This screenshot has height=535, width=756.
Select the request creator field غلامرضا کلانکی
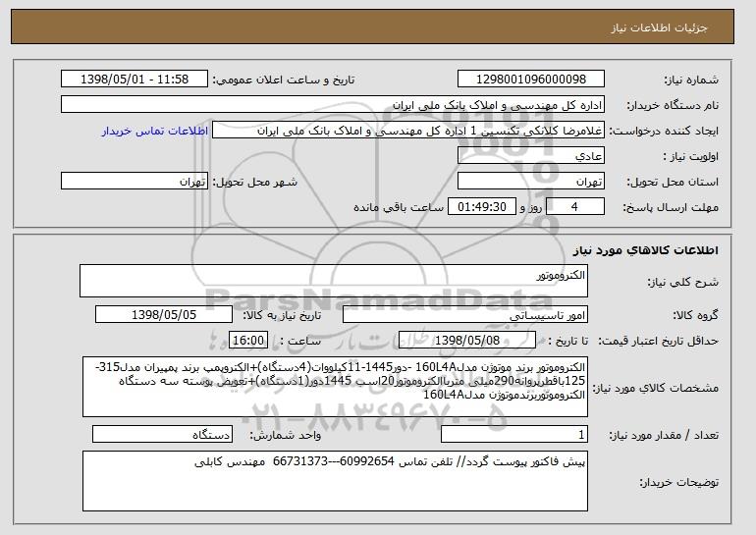point(408,131)
